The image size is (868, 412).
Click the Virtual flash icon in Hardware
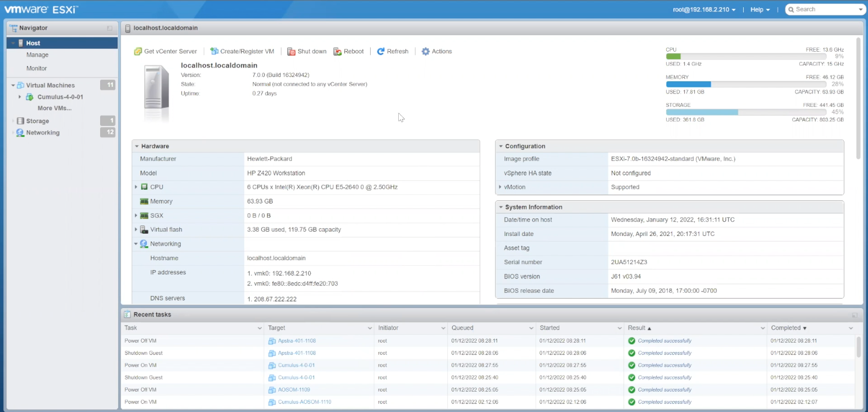coord(144,230)
